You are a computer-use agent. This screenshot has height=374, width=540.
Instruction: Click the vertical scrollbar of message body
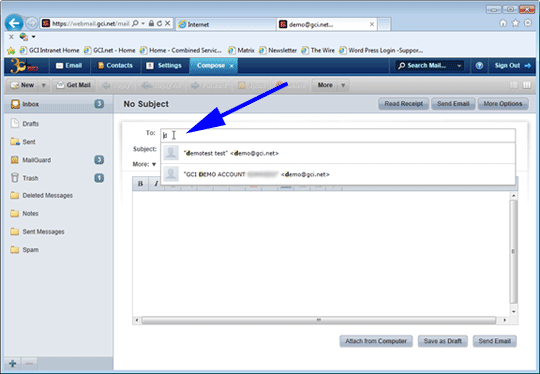pos(513,252)
